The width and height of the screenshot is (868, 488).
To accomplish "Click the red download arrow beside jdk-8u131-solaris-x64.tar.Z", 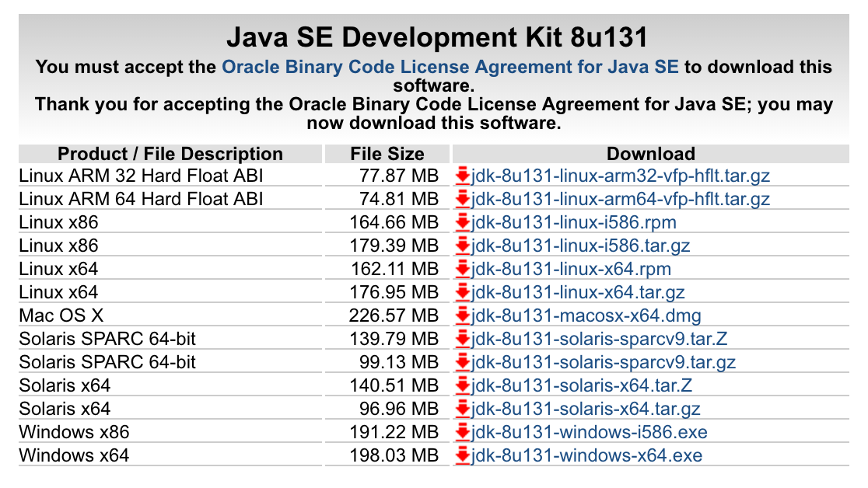I will (462, 385).
